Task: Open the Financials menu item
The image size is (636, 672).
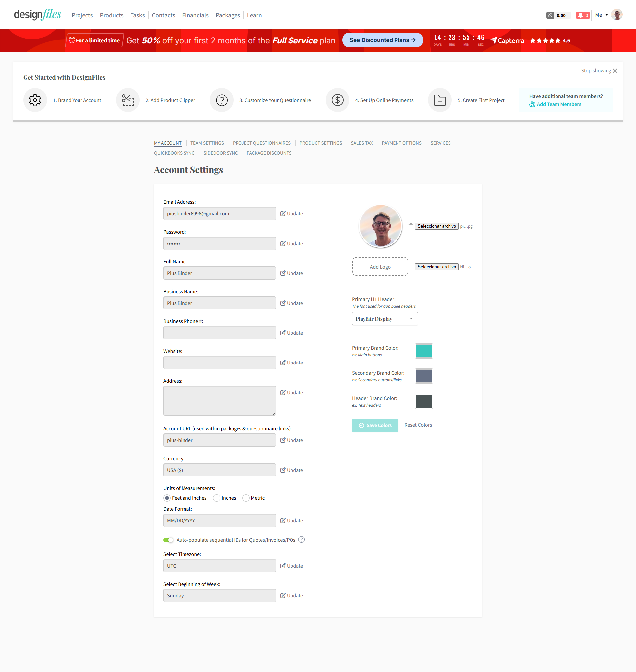Action: click(195, 15)
